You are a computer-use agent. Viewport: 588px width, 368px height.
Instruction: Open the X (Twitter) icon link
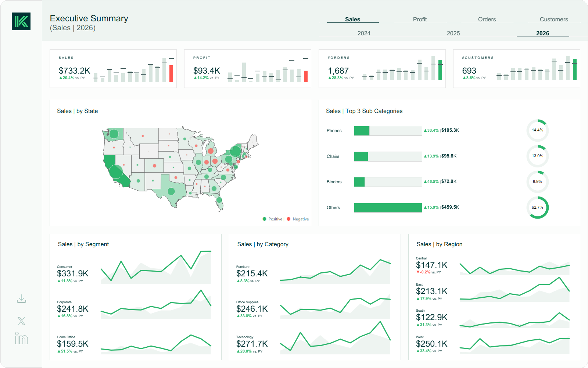(x=21, y=321)
